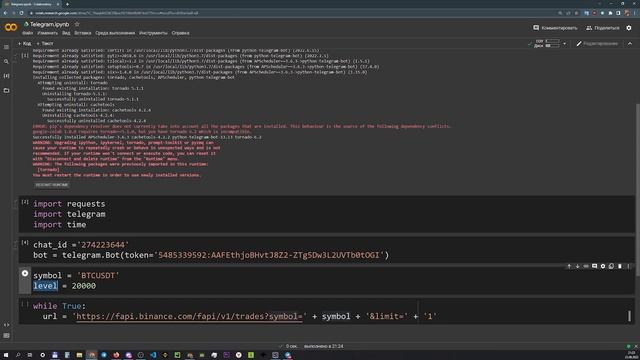Open the table of contents sidebar panel
The image size is (640, 360).
point(6,47)
